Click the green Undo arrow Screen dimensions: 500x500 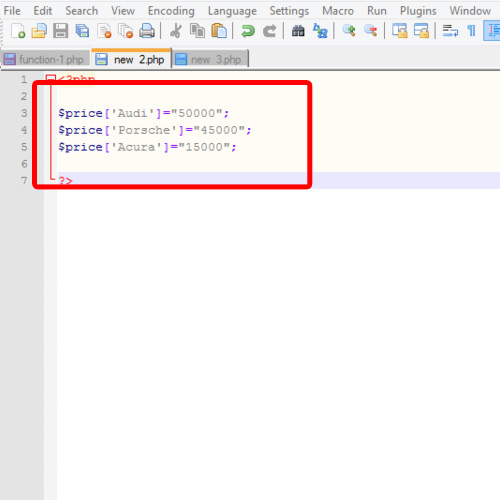point(248,31)
